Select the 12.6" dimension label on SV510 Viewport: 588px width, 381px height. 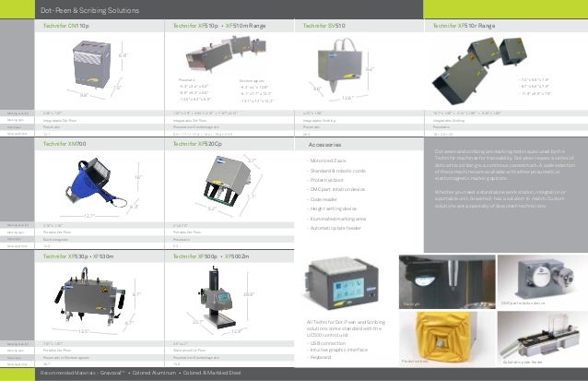347,99
